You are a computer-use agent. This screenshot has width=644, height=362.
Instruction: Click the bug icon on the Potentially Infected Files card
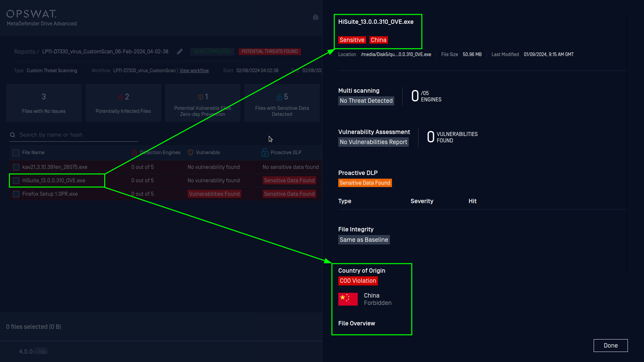coord(121,97)
